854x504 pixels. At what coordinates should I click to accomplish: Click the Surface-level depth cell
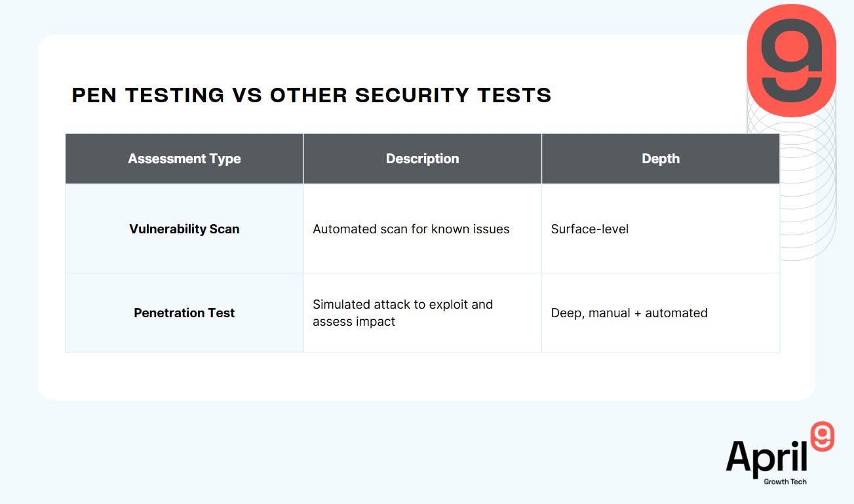(x=590, y=229)
